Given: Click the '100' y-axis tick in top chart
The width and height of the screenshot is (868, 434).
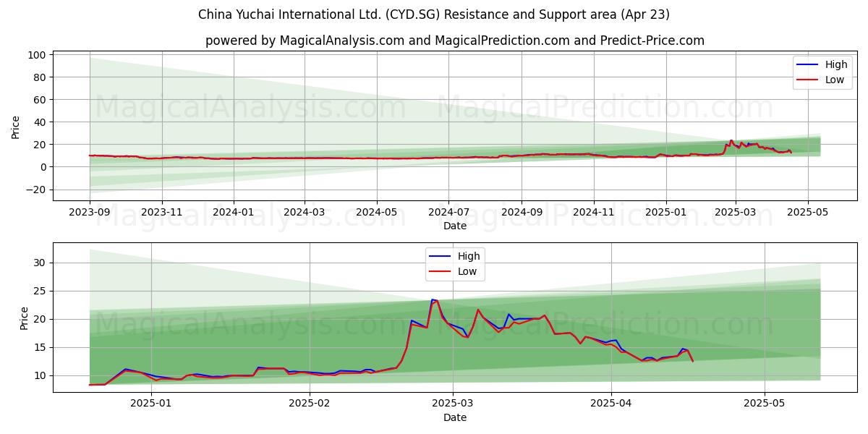Looking at the screenshot, I should [x=38, y=55].
